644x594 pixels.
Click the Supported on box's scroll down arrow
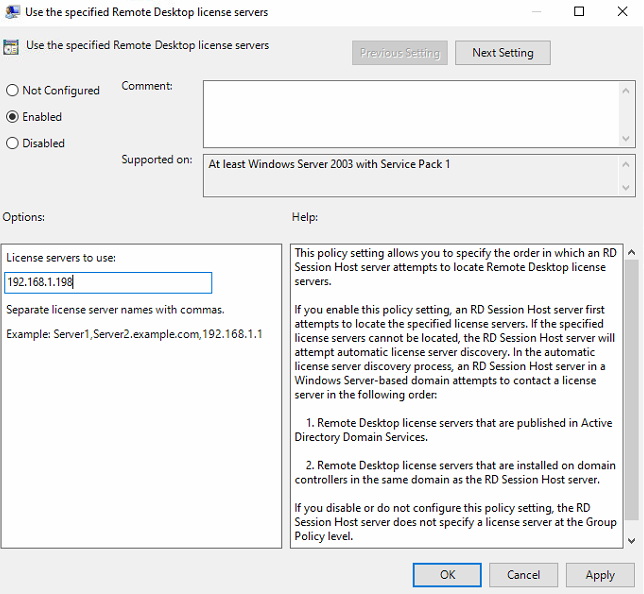626,188
